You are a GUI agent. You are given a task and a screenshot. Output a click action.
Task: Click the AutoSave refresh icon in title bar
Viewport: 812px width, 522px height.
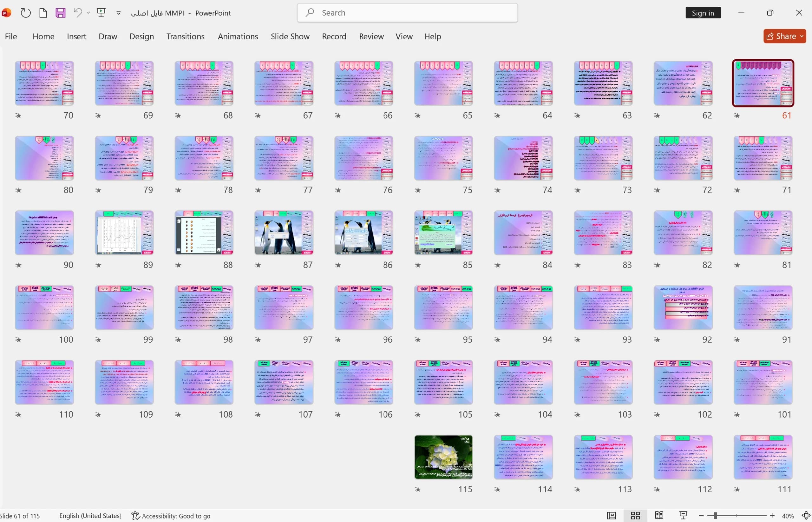click(25, 13)
